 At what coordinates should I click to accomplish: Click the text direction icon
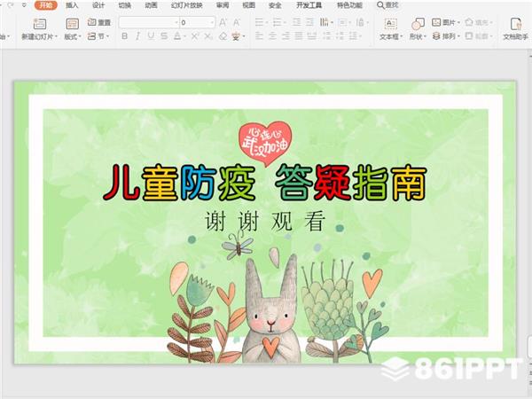point(324,22)
